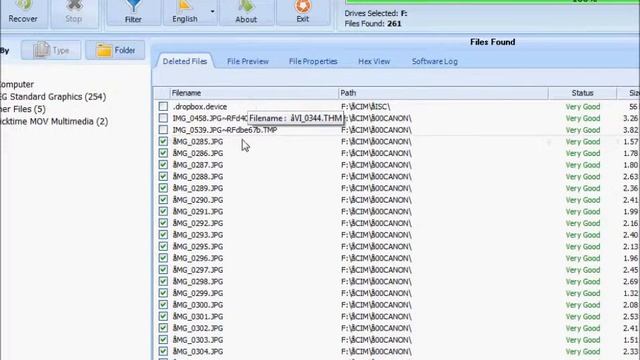Click the Path column header

point(443,93)
